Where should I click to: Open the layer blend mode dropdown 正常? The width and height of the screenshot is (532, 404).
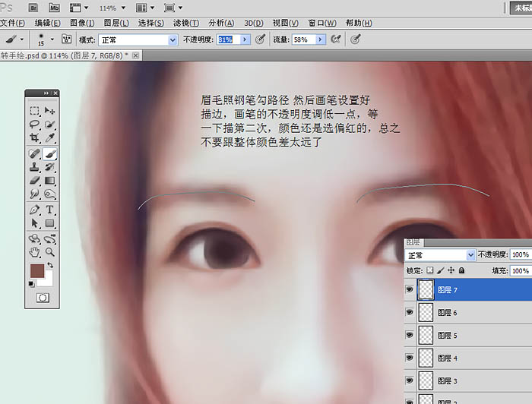pyautogui.click(x=440, y=255)
